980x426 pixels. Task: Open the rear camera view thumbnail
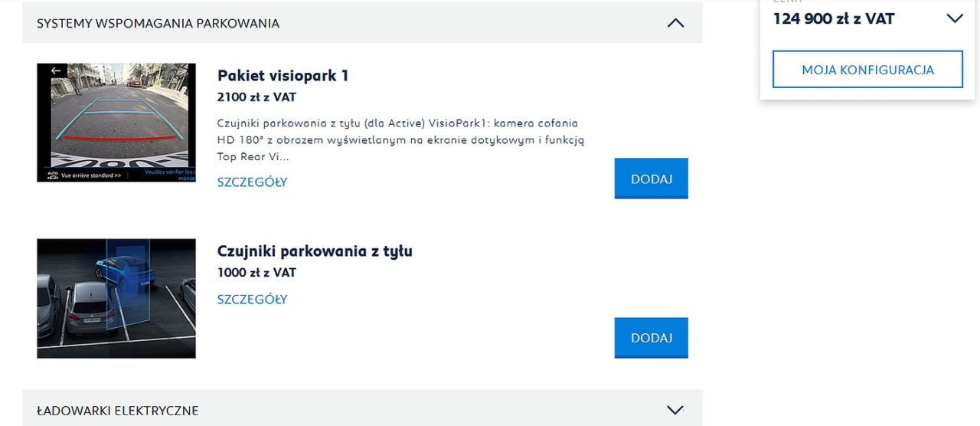[116, 123]
